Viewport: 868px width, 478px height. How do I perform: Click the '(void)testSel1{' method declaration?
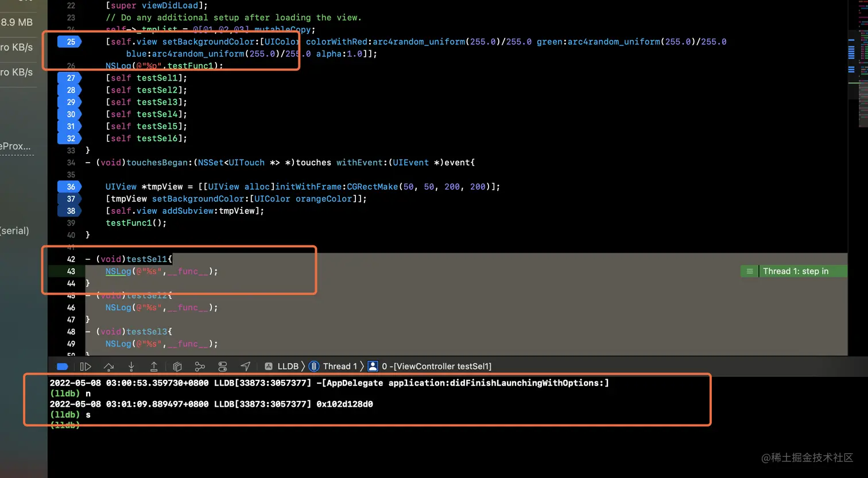134,259
